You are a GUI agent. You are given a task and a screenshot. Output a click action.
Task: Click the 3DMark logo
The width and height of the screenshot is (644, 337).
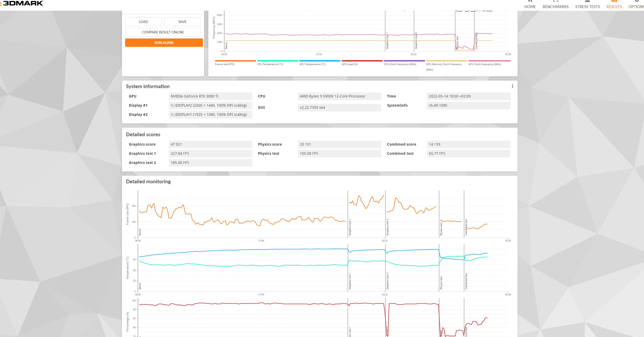[x=22, y=3]
